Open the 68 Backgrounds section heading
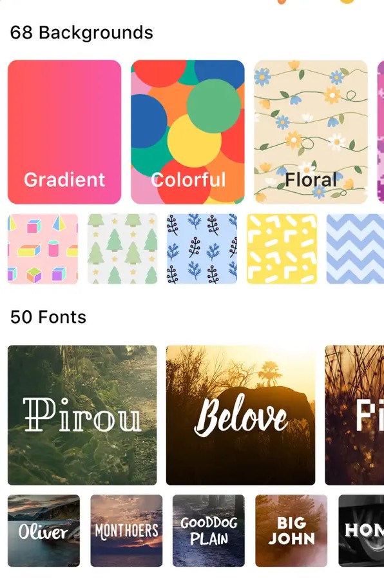The height and width of the screenshot is (588, 384). coord(82,32)
